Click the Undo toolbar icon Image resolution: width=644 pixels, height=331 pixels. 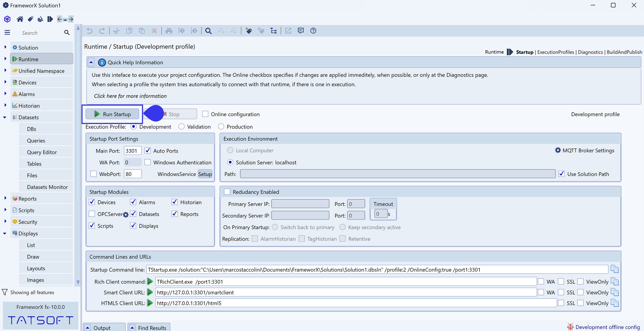coord(89,31)
